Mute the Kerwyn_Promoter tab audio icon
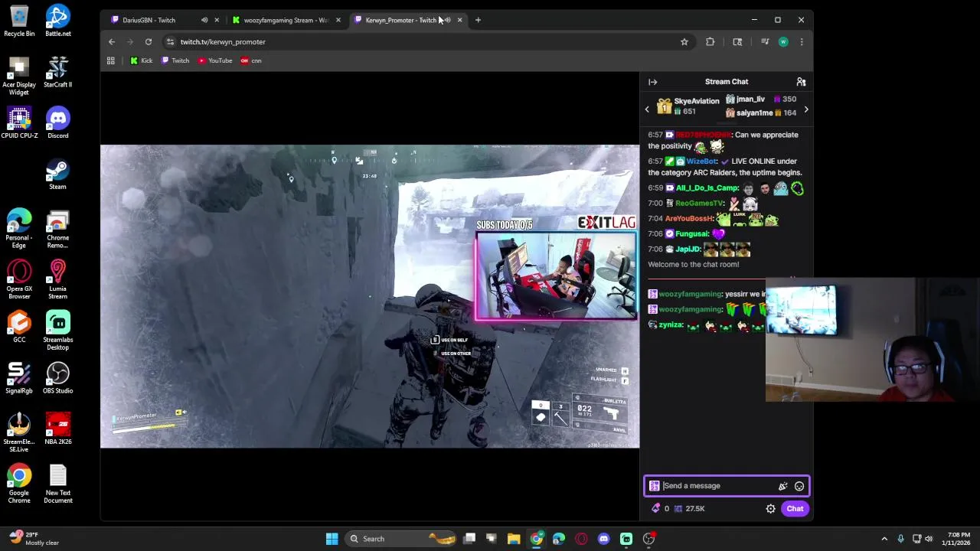 click(447, 20)
